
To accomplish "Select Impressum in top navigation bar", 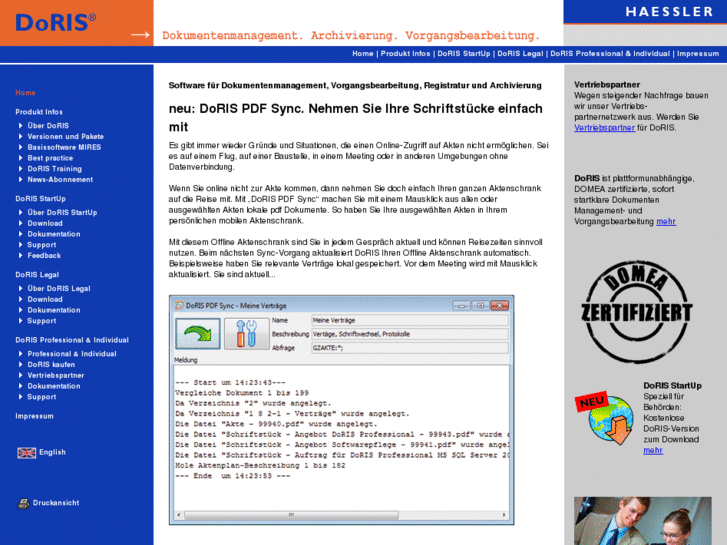I will point(697,54).
